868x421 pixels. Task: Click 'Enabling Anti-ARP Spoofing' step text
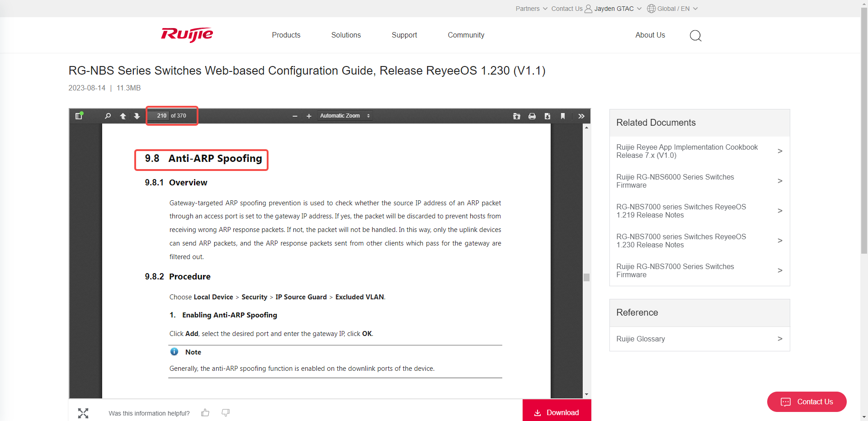(x=230, y=315)
